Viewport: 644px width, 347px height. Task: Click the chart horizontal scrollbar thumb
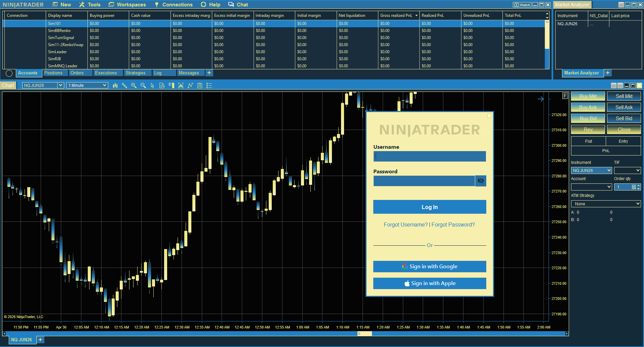[365, 334]
